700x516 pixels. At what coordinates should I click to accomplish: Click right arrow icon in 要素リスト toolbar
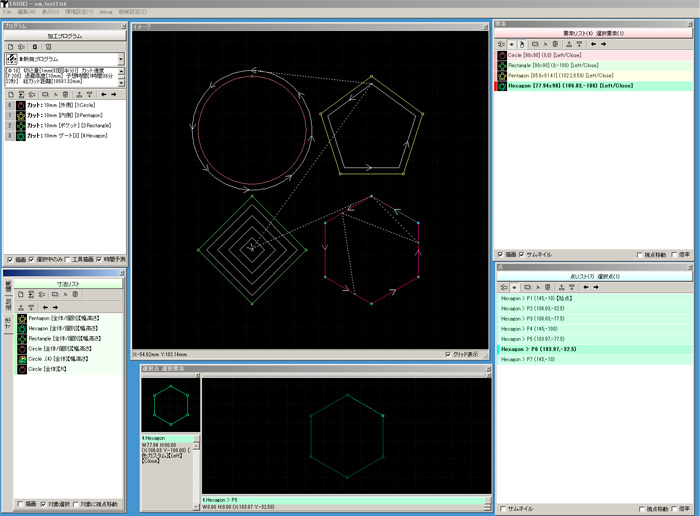tap(604, 44)
